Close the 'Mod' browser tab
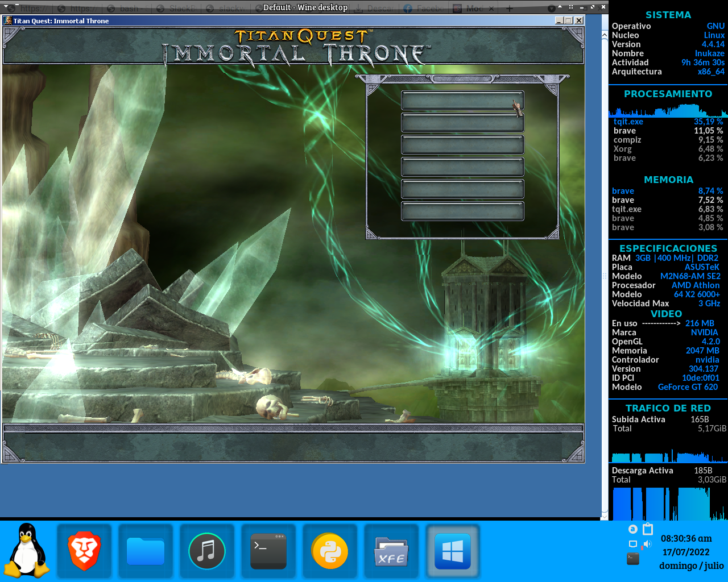This screenshot has width=728, height=582. [x=492, y=8]
